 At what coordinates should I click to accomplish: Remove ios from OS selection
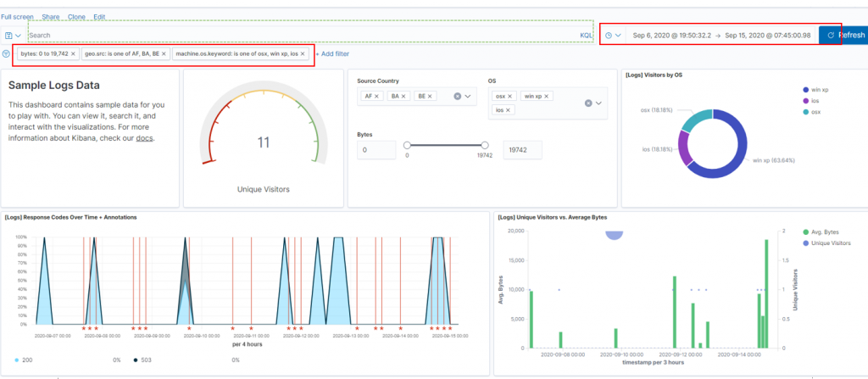point(508,110)
